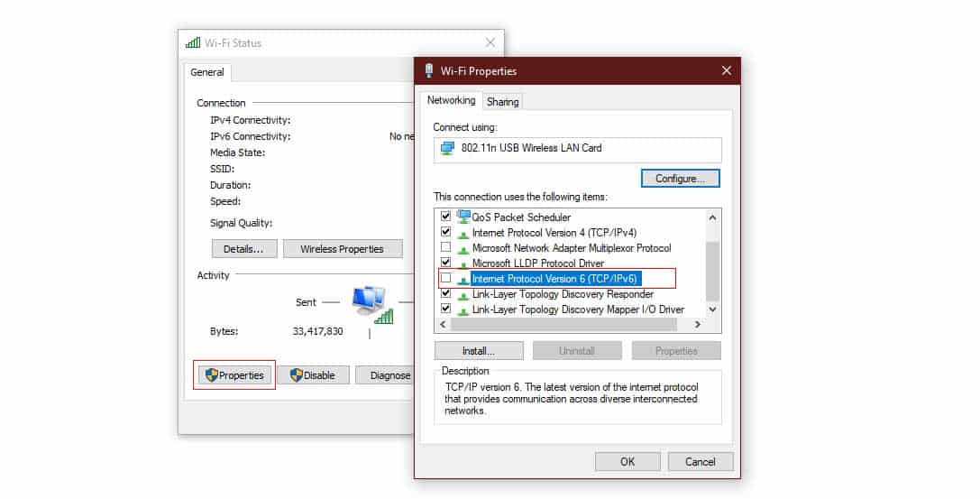Viewport: 980px width, 499px height.
Task: Open Properties in the Wi-Fi Status window
Action: tap(235, 375)
